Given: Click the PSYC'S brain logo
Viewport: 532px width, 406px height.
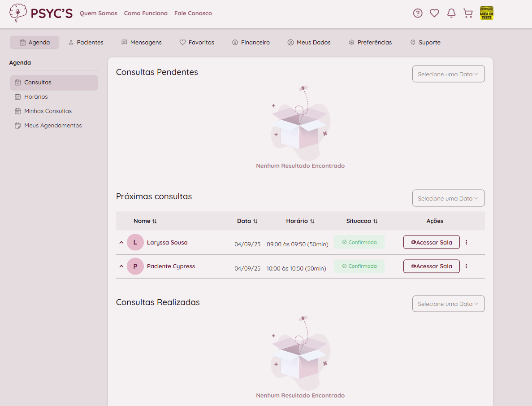Looking at the screenshot, I should [x=18, y=13].
